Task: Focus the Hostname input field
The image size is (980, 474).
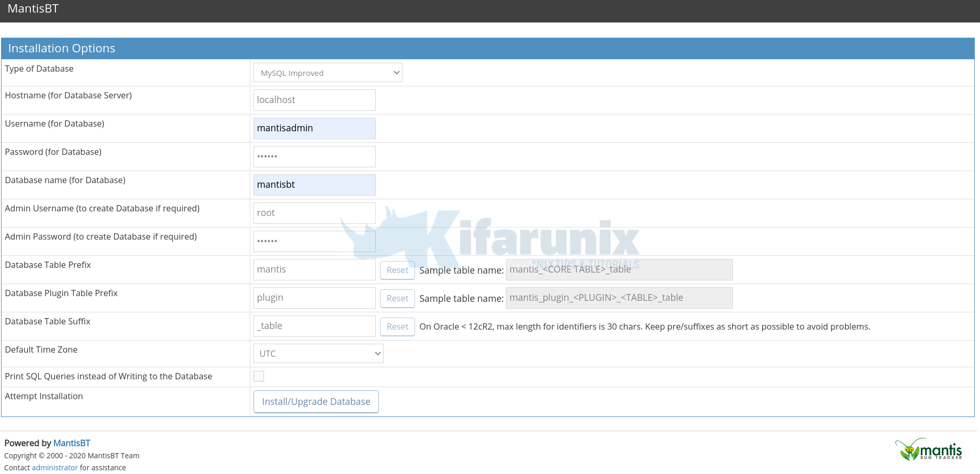Action: coord(314,100)
